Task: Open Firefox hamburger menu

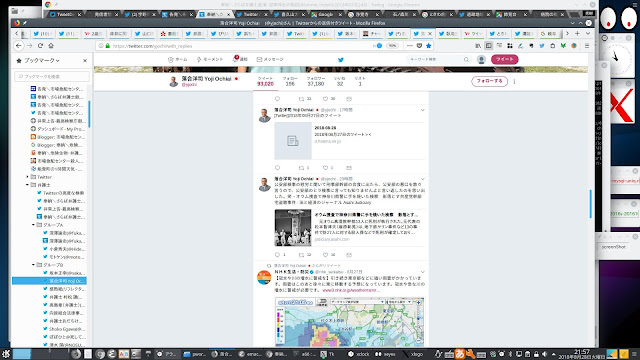Action: click(x=587, y=46)
